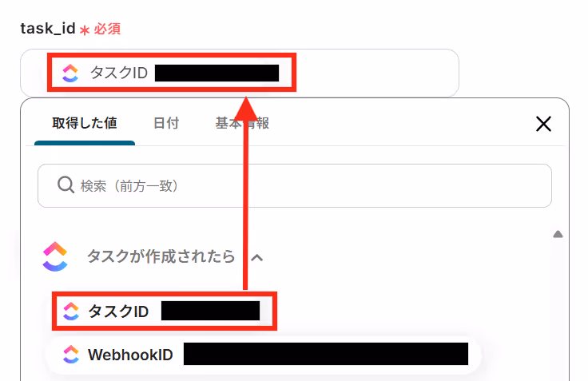Click the blacked-out WebhookID value
This screenshot has width=588, height=381.
pyautogui.click(x=326, y=354)
